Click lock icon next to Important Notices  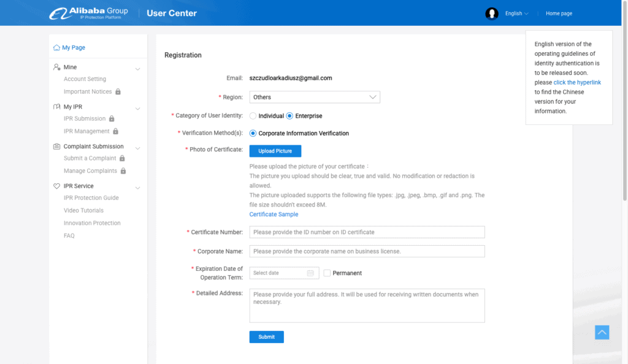[118, 92]
